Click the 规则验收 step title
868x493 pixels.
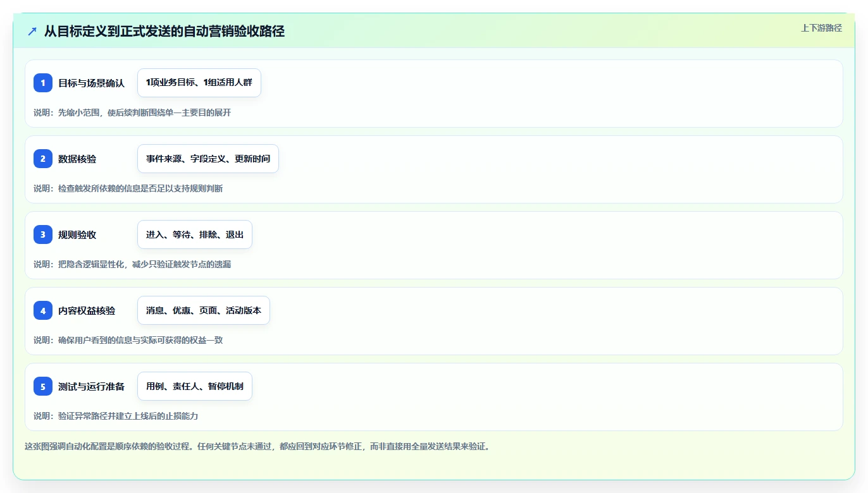(77, 234)
